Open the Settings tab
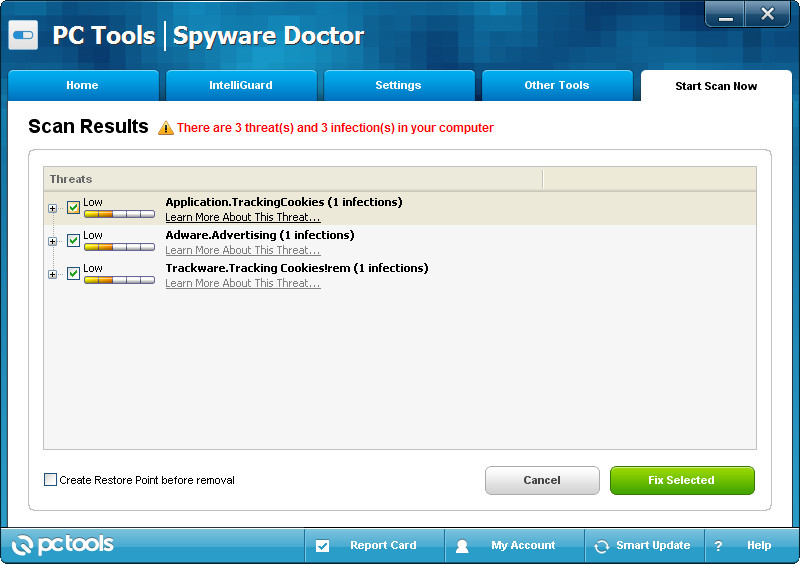 click(399, 85)
